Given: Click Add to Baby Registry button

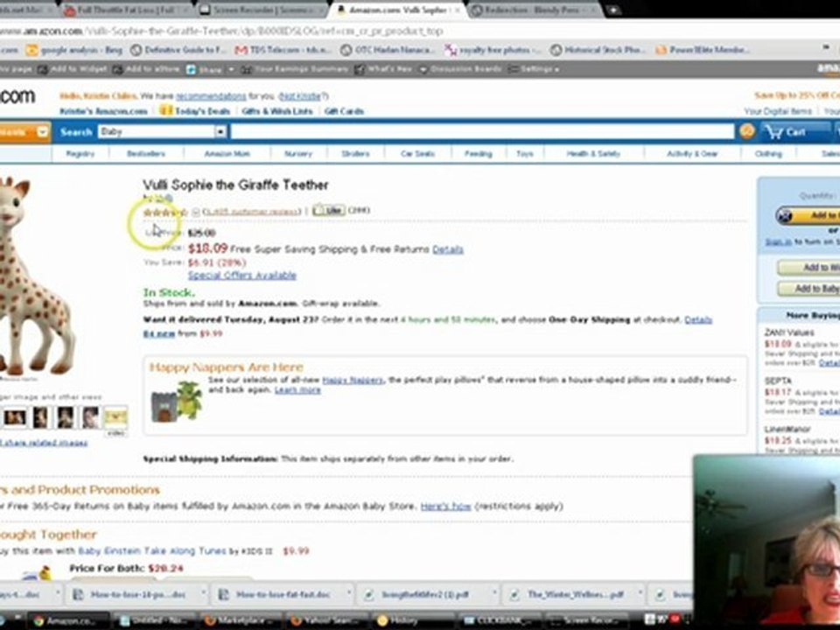Looking at the screenshot, I should pyautogui.click(x=808, y=289).
